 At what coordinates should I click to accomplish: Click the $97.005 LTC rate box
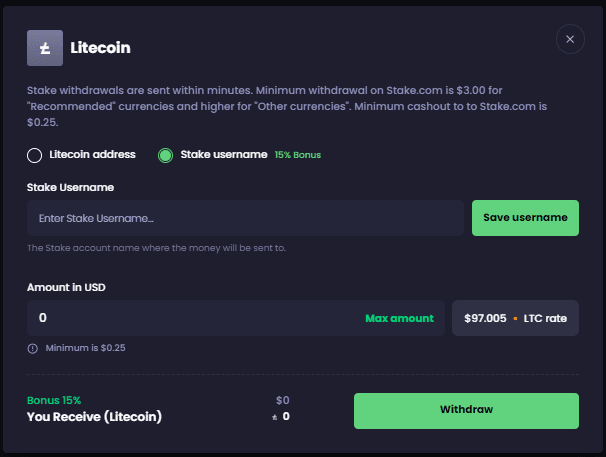click(x=515, y=318)
